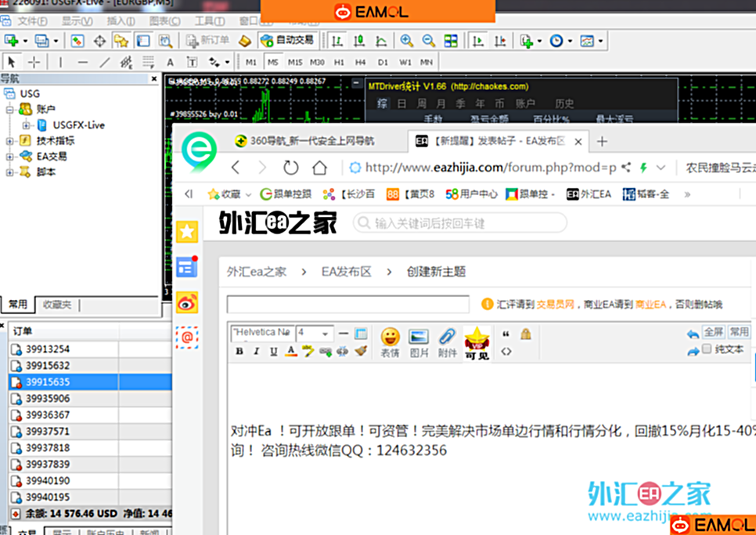756x535 pixels.
Task: Expand the 脚本 tree node
Action: point(9,172)
